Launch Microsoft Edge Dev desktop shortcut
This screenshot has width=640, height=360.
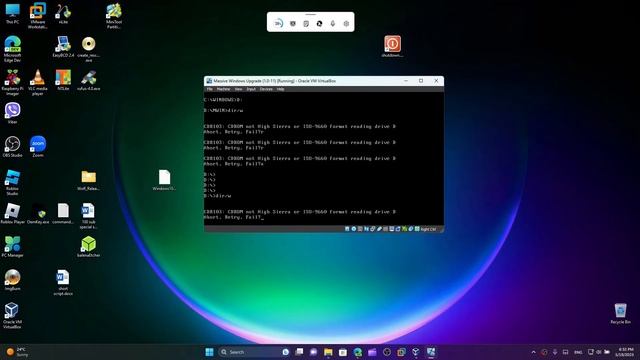12,49
